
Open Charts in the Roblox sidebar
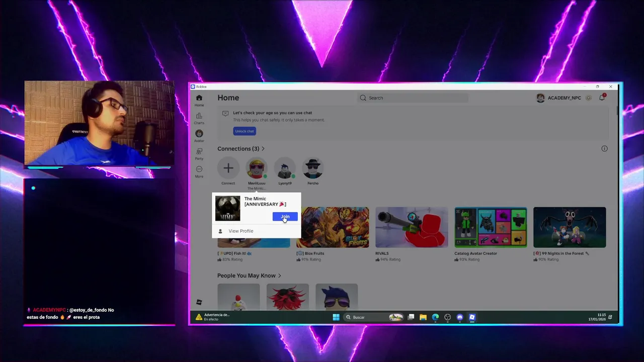[199, 119]
